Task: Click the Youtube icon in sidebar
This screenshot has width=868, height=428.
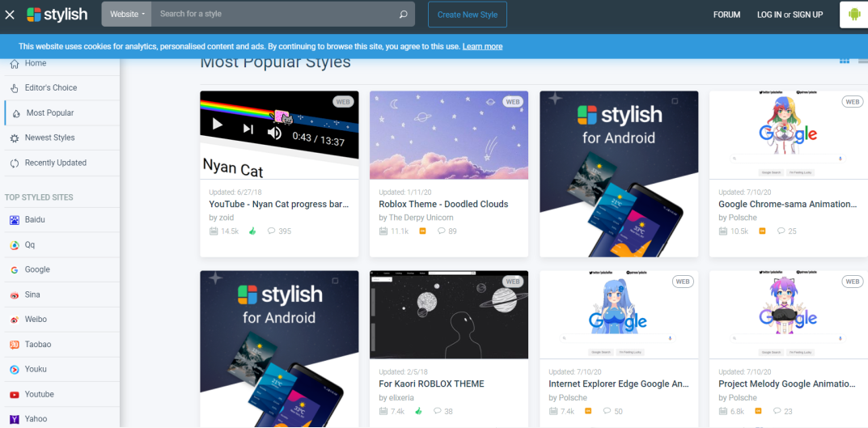Action: click(x=15, y=394)
